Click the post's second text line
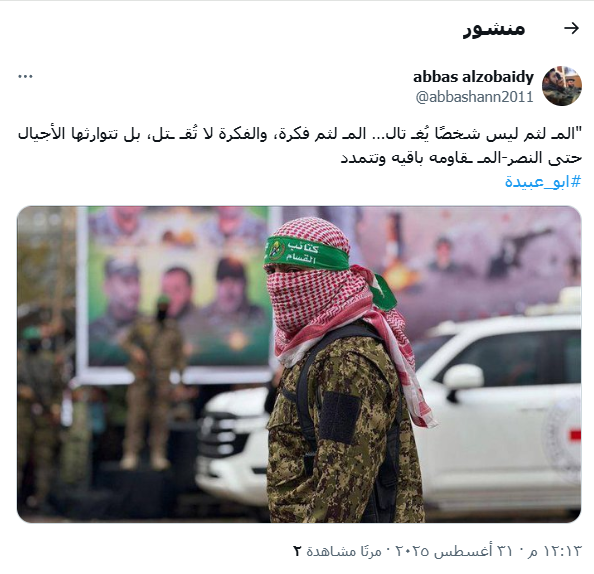 (x=461, y=158)
